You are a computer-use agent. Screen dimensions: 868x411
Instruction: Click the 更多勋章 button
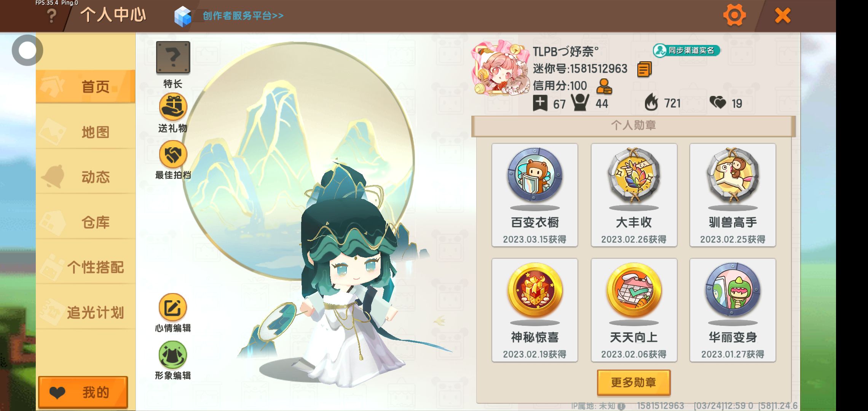click(633, 382)
